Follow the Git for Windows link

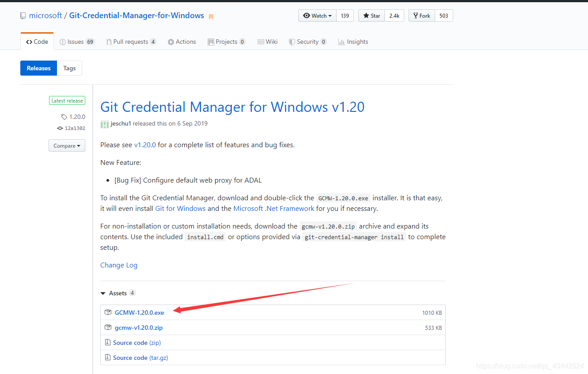180,208
